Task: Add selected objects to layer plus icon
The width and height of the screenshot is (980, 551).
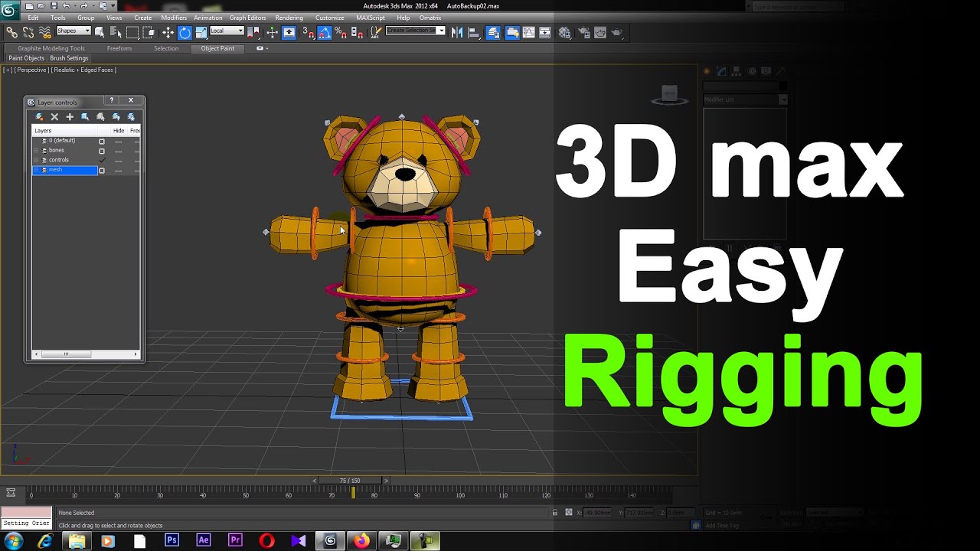Action: coord(70,117)
